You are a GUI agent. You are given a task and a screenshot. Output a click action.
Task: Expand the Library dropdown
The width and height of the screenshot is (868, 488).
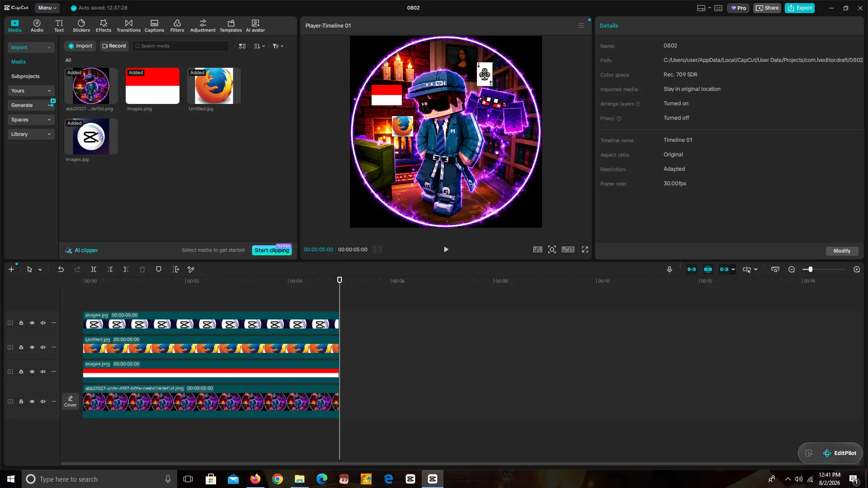[31, 134]
